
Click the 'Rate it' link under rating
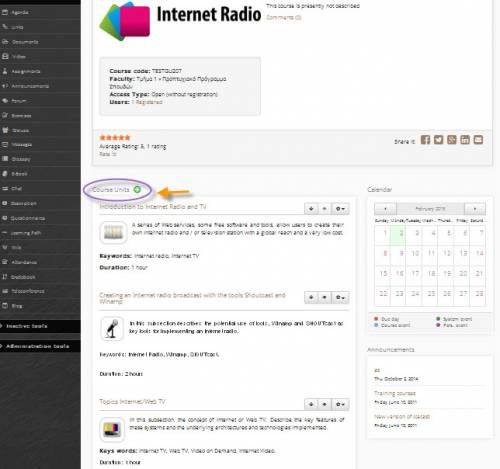[108, 154]
